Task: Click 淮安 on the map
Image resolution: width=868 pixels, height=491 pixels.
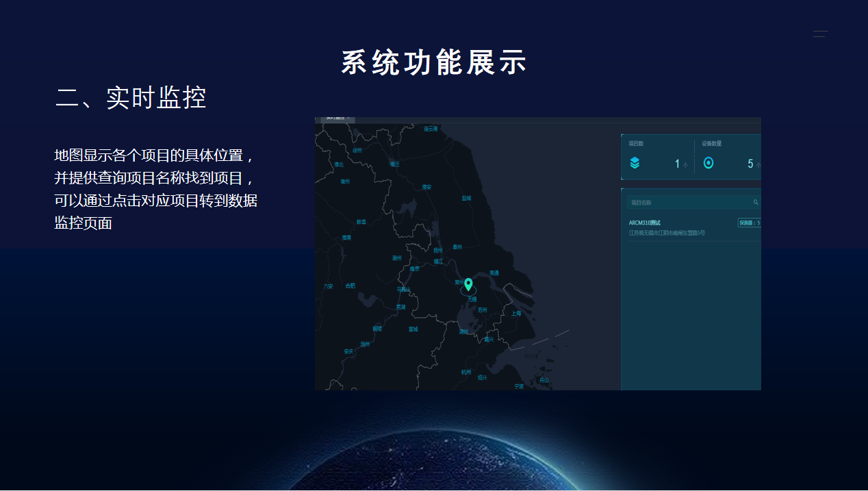Action: click(426, 187)
